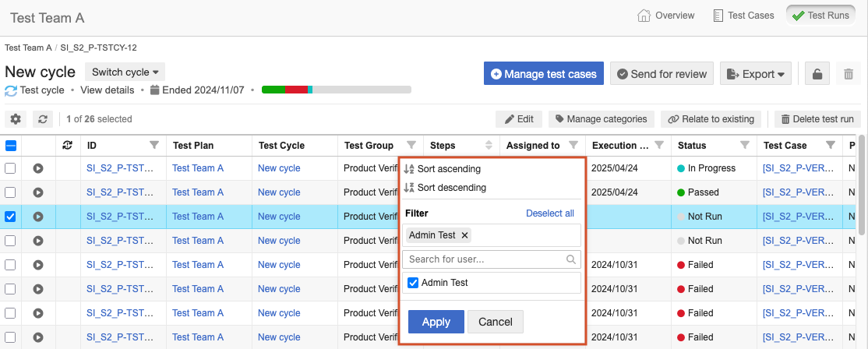This screenshot has width=868, height=349.
Task: Open the Test Runs tab
Action: click(820, 16)
